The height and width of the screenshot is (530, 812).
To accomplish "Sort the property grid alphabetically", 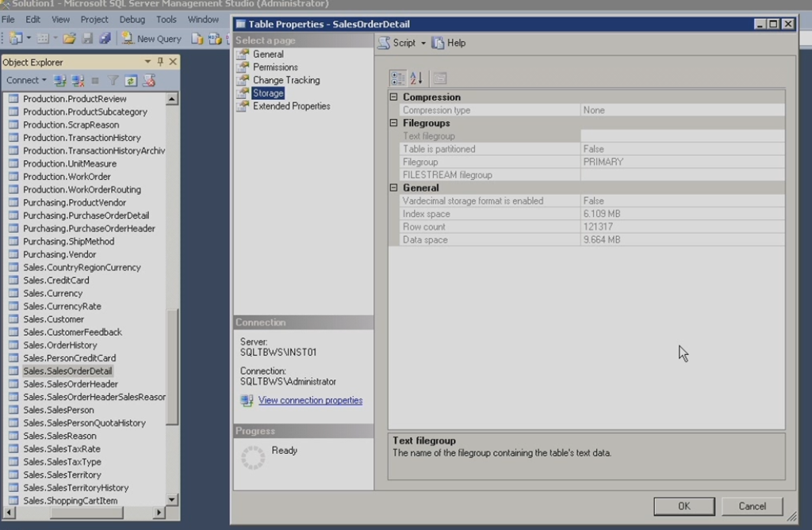I will [x=416, y=78].
